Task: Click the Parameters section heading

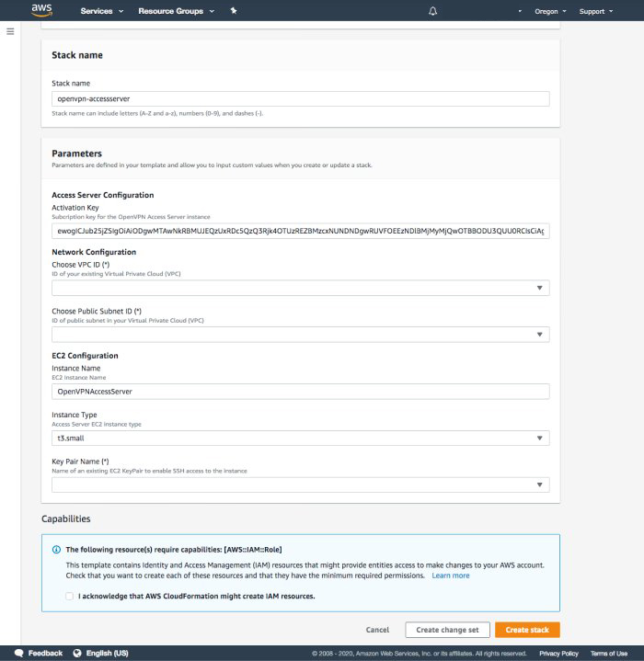Action: 76,154
